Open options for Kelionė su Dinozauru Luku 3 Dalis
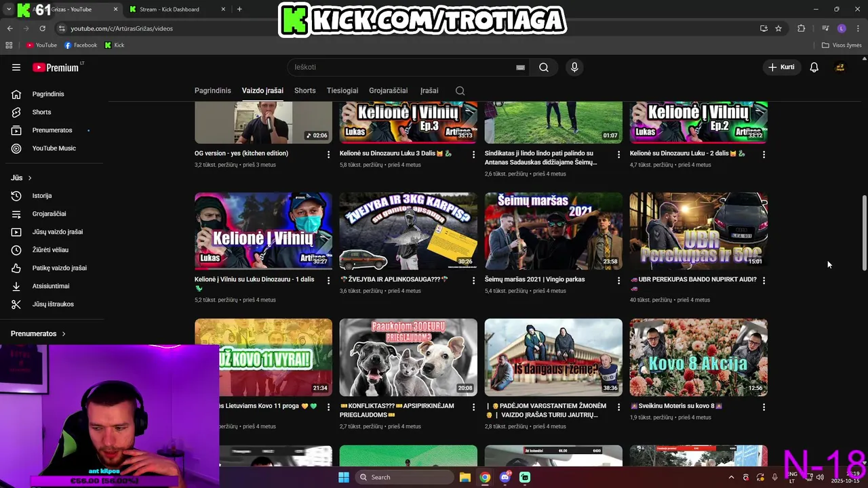Screen dimensions: 868x488 point(473,155)
